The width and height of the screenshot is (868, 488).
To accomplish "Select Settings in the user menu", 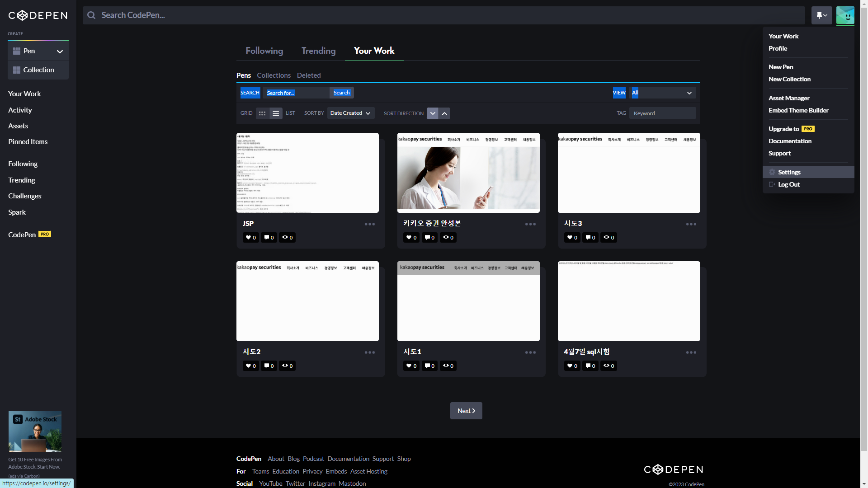I will (789, 172).
